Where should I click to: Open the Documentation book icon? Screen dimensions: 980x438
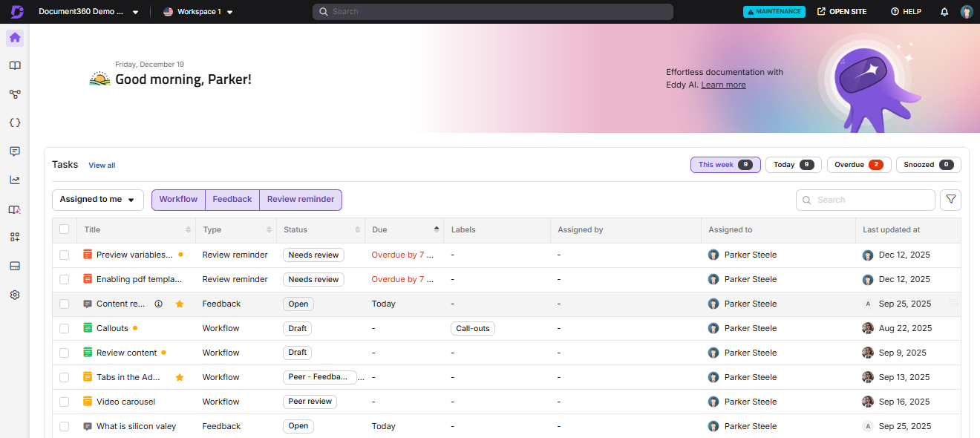point(14,65)
